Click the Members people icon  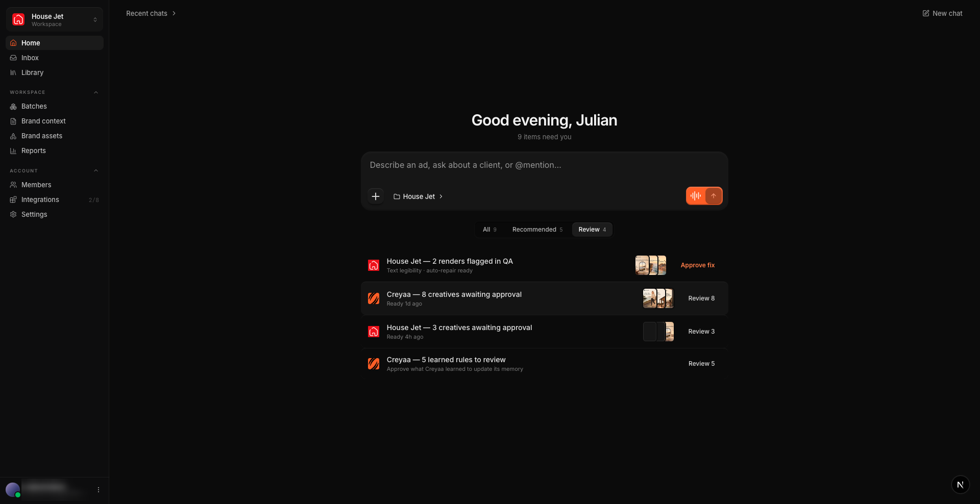pos(13,185)
